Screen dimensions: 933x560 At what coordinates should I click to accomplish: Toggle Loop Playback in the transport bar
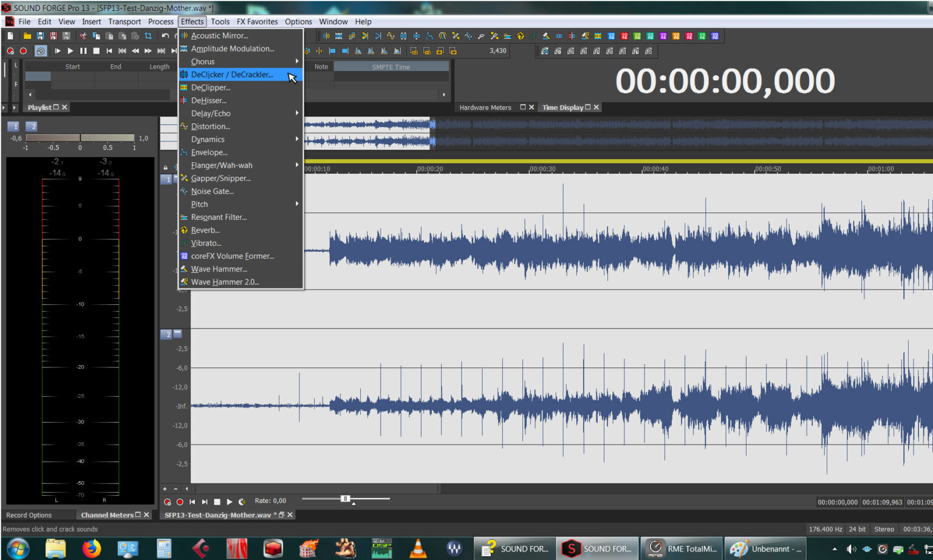coord(41,51)
